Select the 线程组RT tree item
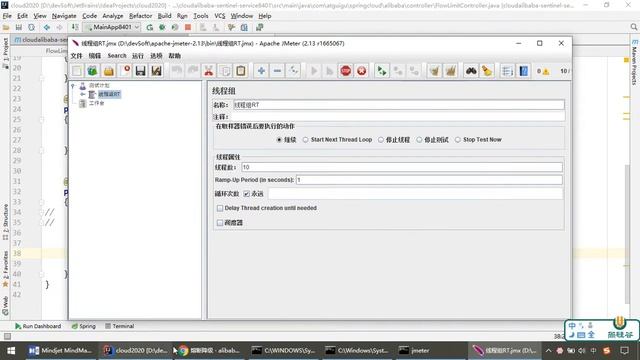 click(x=109, y=94)
